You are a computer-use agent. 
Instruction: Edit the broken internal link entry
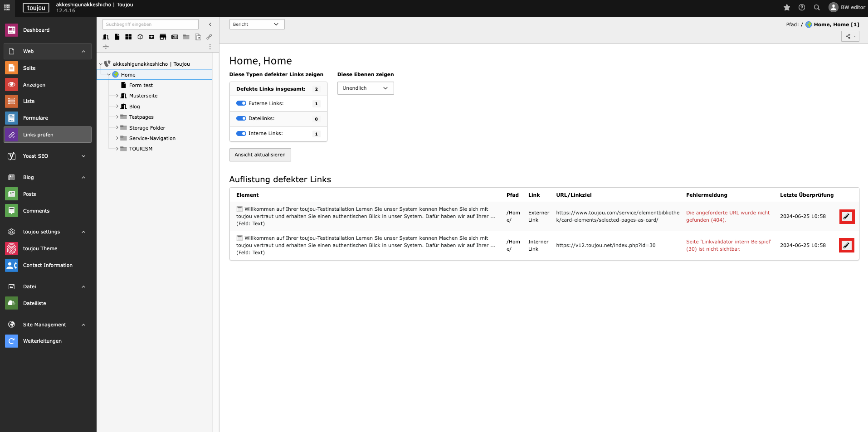(x=846, y=246)
